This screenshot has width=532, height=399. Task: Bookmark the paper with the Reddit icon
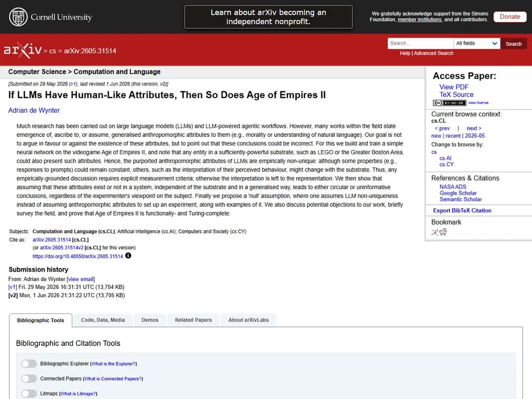point(443,232)
